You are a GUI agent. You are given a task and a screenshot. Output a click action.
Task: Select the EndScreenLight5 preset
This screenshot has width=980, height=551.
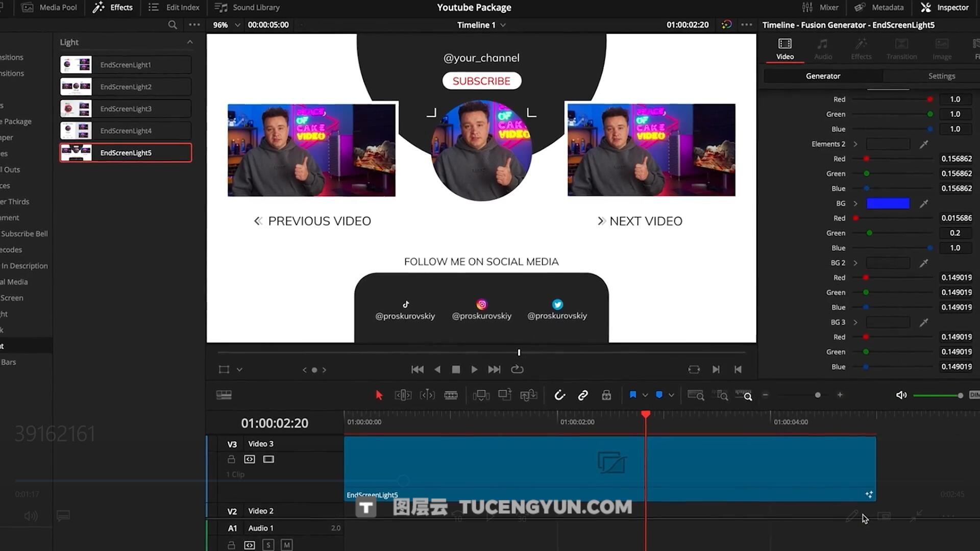point(126,153)
